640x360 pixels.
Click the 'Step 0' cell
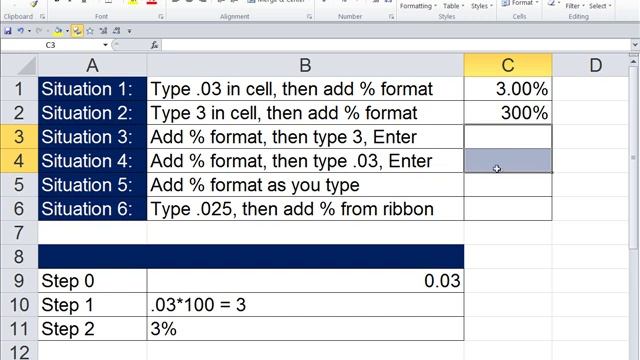[92, 281]
